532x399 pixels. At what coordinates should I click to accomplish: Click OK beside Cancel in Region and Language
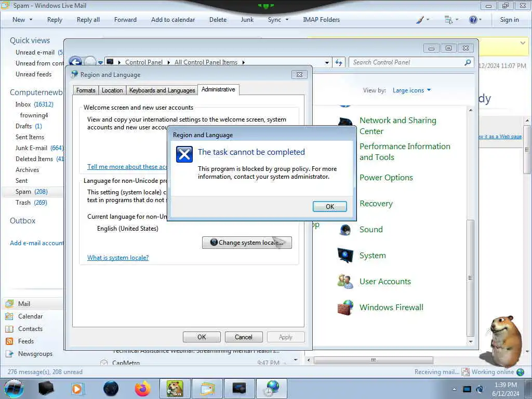(x=202, y=337)
